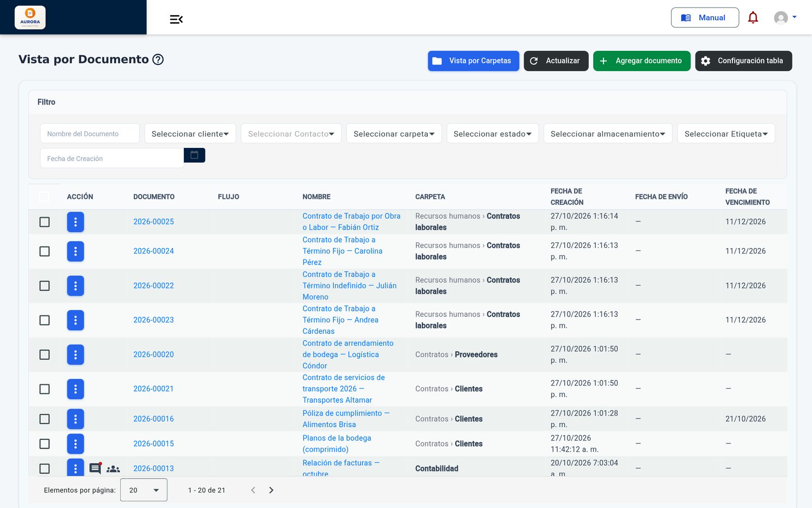Sort by the Documento column header
This screenshot has width=812, height=508.
(154, 197)
